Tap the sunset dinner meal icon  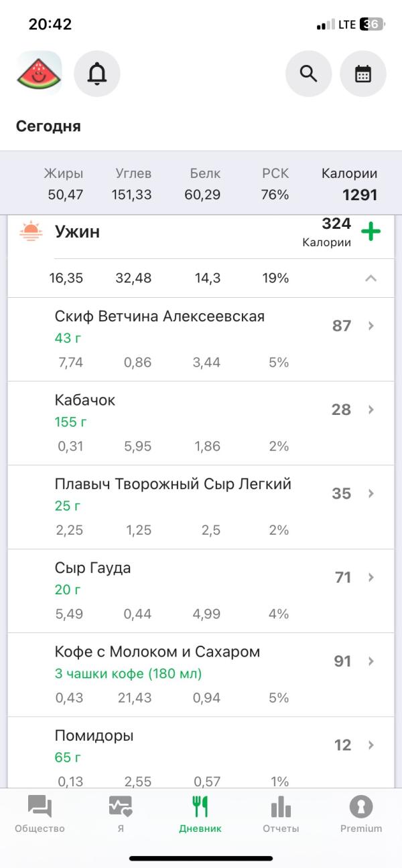[x=31, y=232]
